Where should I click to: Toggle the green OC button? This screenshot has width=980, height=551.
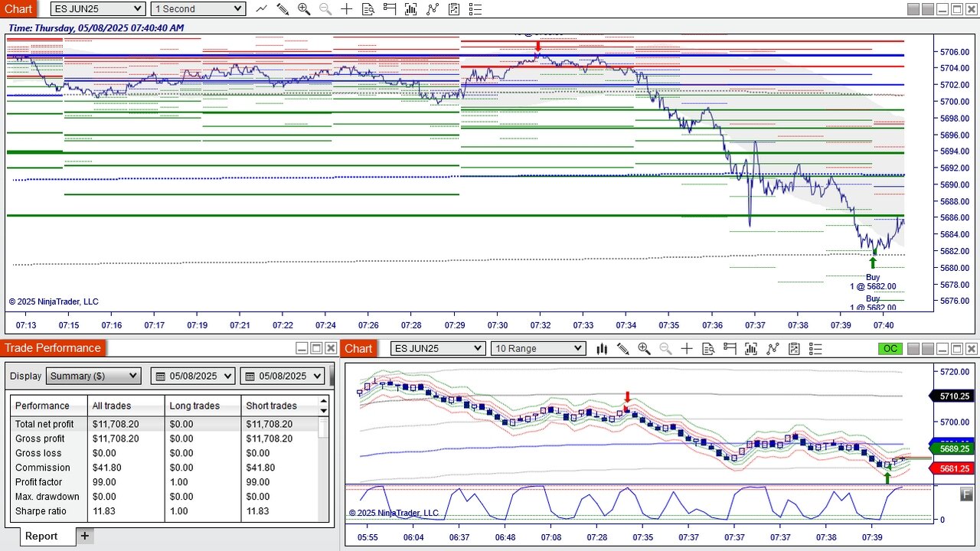890,349
